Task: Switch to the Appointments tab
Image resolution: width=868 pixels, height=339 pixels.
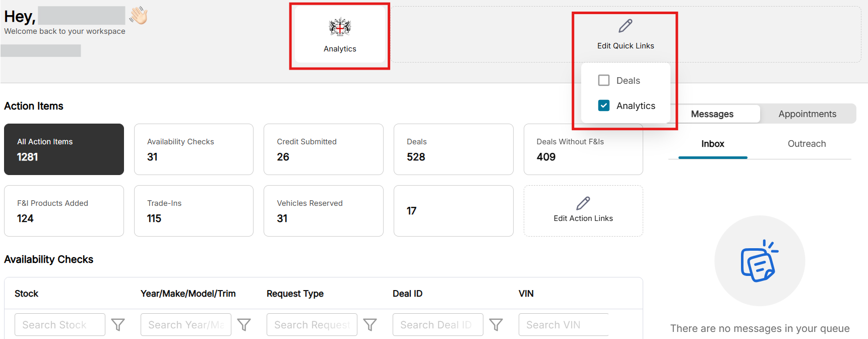Action: [807, 114]
